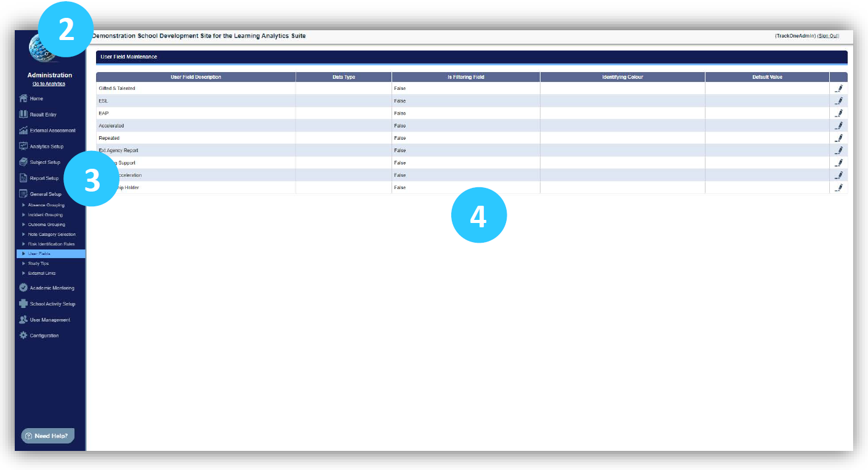The width and height of the screenshot is (868, 470).
Task: Edit the EAP user field
Action: coord(838,113)
